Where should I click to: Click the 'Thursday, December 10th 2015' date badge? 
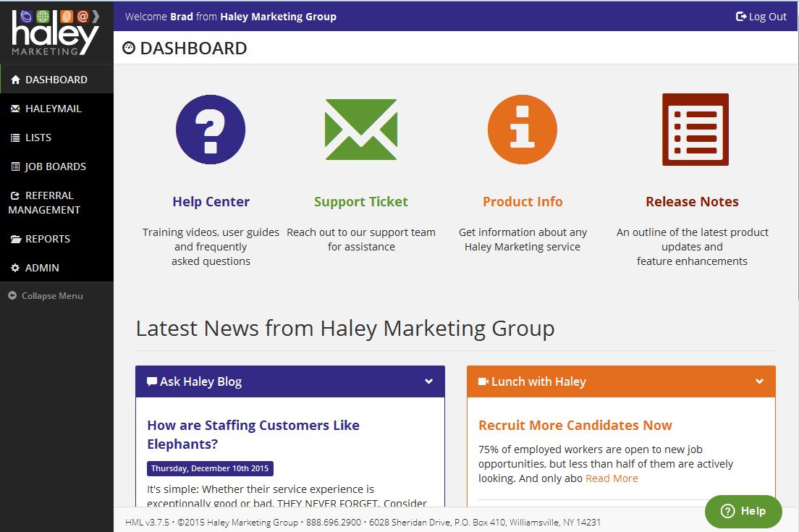(x=210, y=468)
